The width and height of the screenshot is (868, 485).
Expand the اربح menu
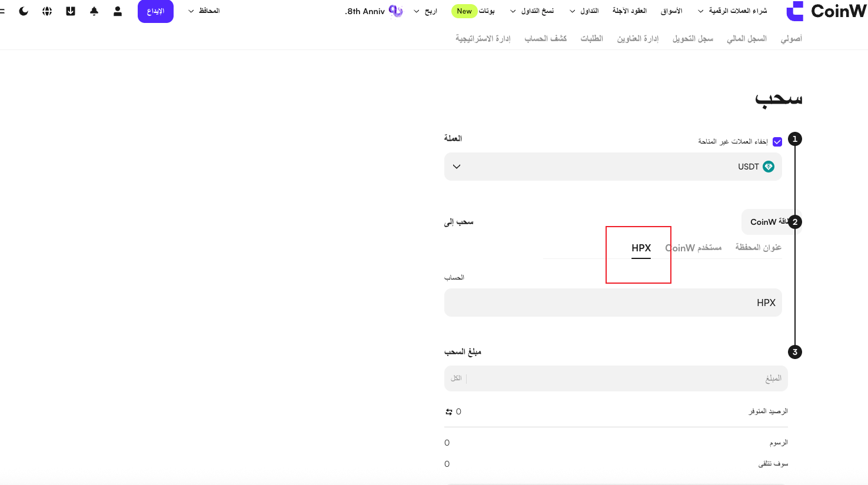425,11
